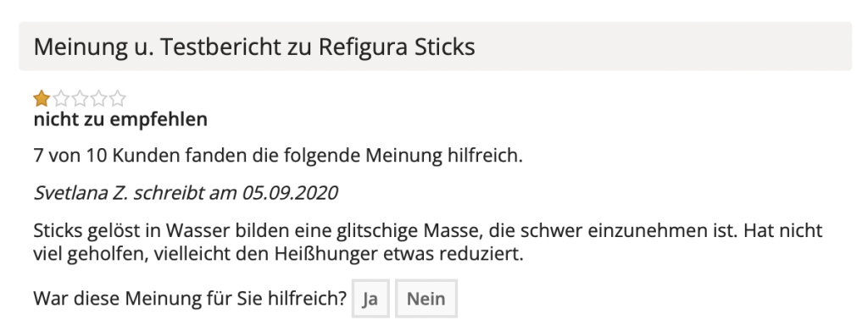
Task: Click the review title nicht zu empfehlen
Action: (120, 119)
